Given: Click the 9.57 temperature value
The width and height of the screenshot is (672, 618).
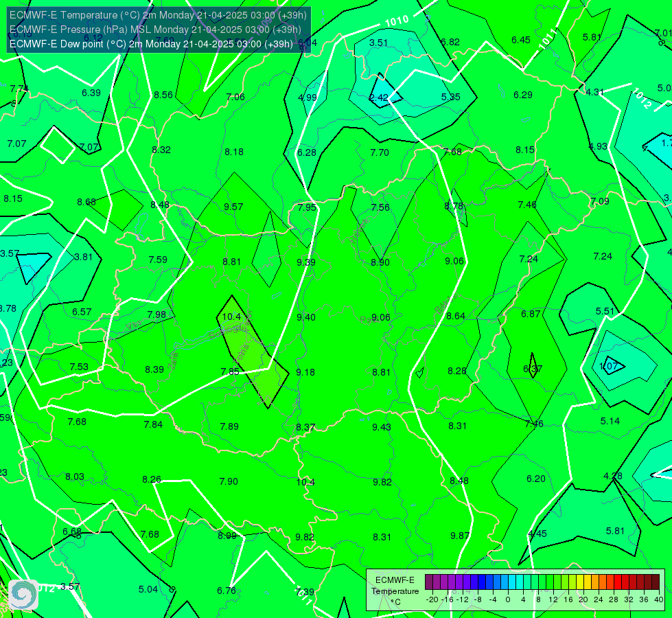Looking at the screenshot, I should (233, 207).
